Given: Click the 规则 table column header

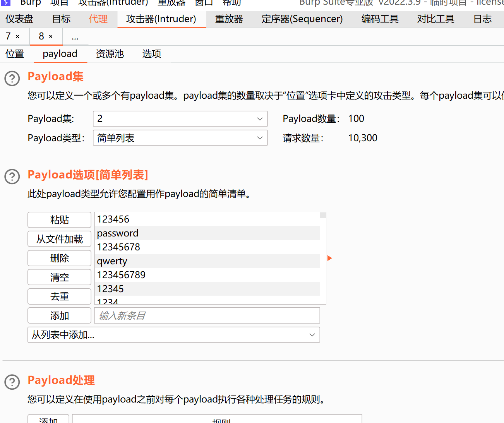Looking at the screenshot, I should tap(221, 420).
